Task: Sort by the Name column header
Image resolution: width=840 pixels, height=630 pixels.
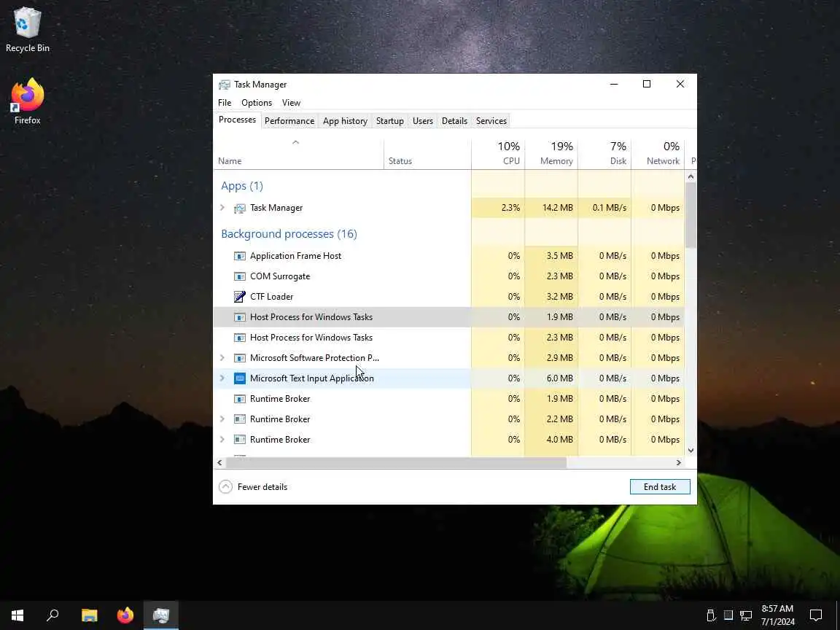Action: pyautogui.click(x=298, y=155)
